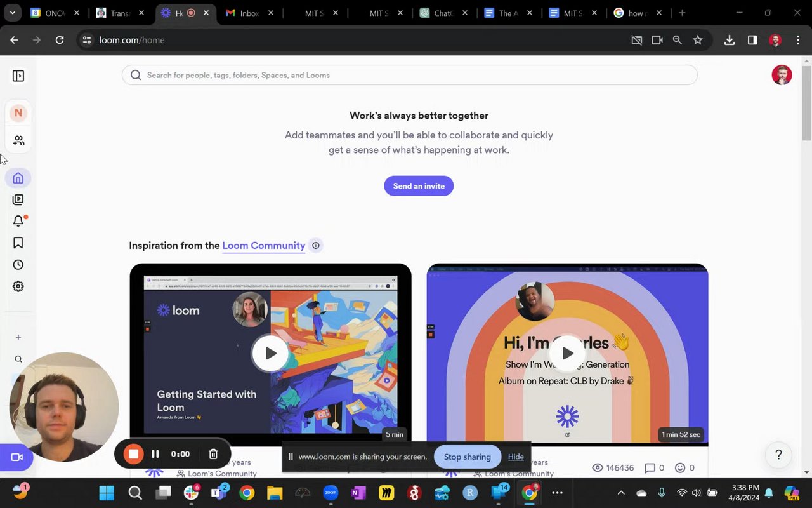This screenshot has width=812, height=508.
Task: Open the bookmark sidebar icon
Action: [18, 243]
